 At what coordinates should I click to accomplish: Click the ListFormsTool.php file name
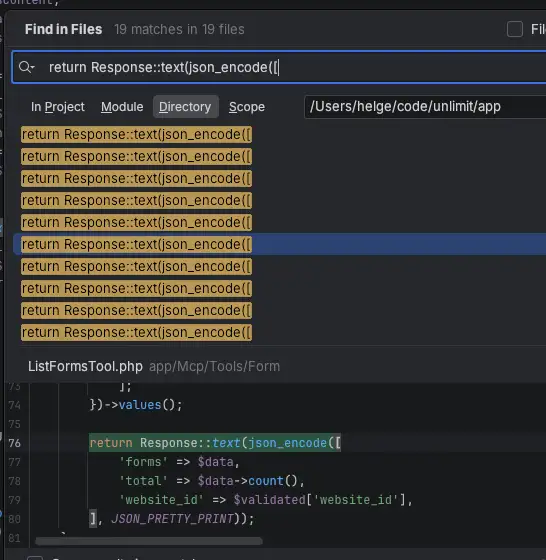click(85, 366)
